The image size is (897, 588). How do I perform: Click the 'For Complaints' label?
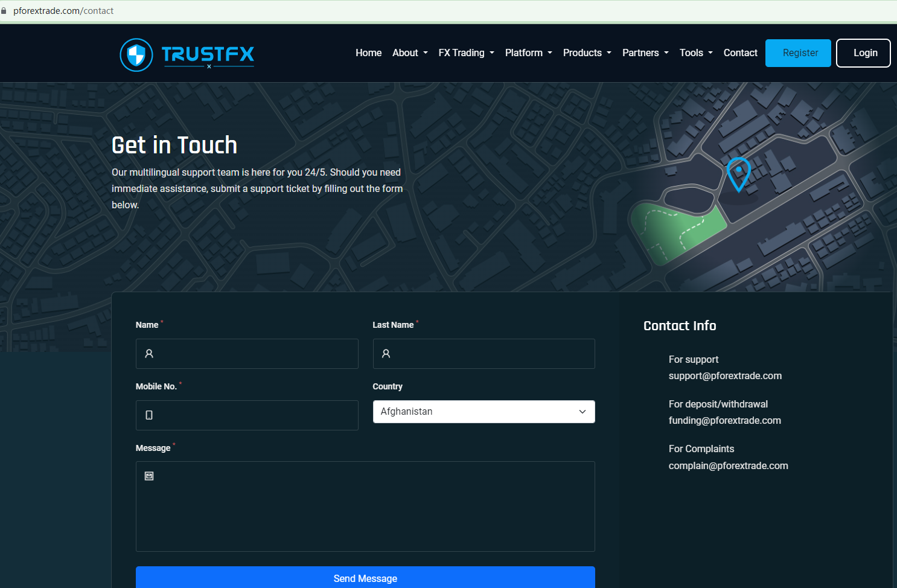701,449
